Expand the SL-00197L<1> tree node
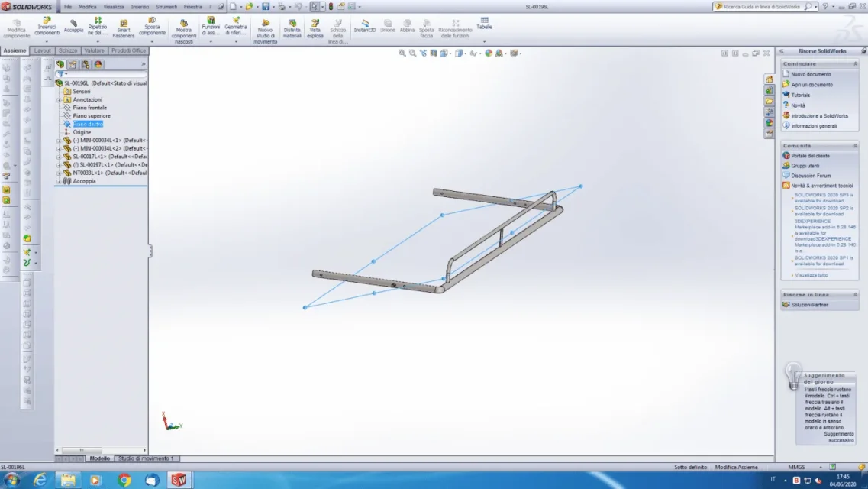The image size is (868, 489). click(60, 165)
